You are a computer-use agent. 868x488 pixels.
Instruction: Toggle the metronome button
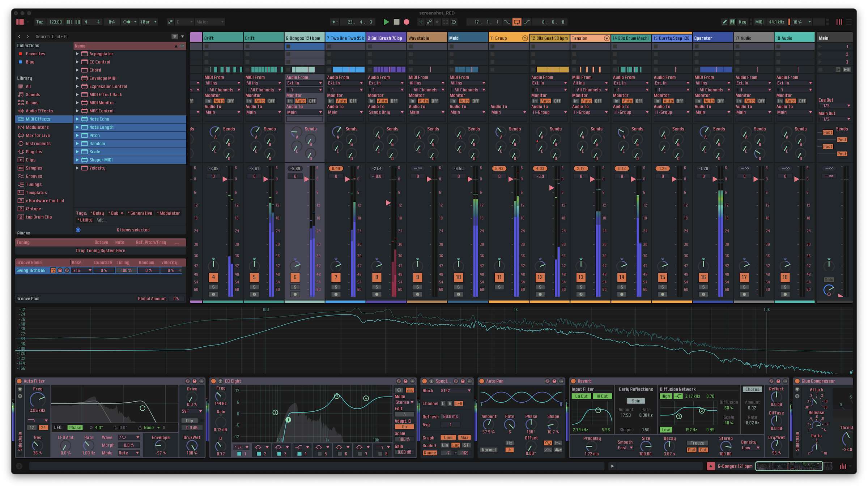(127, 22)
